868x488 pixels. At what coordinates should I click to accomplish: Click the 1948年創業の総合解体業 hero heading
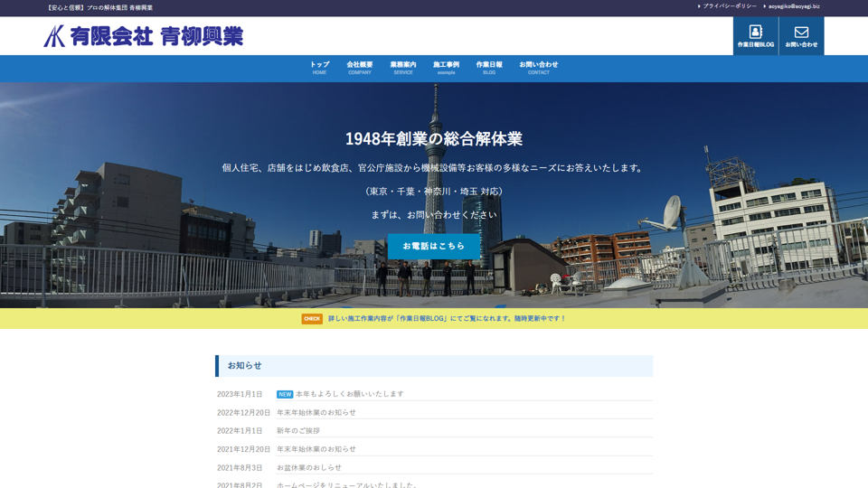pos(434,138)
